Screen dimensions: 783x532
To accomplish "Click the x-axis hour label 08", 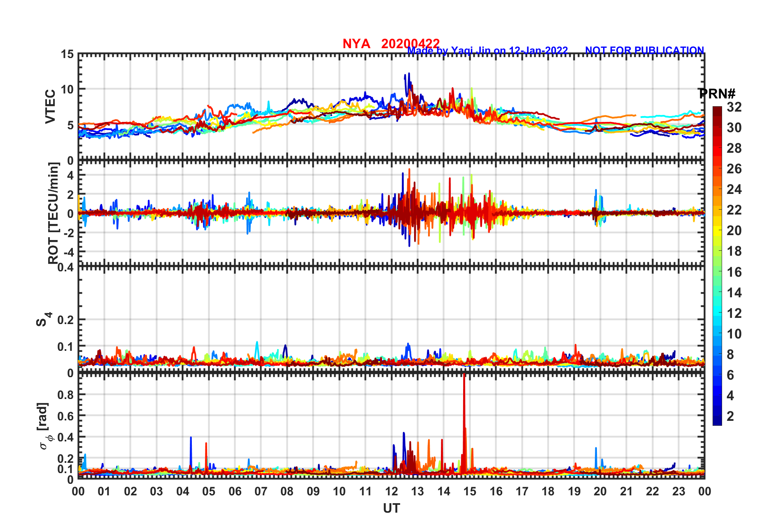I will pyautogui.click(x=287, y=491).
